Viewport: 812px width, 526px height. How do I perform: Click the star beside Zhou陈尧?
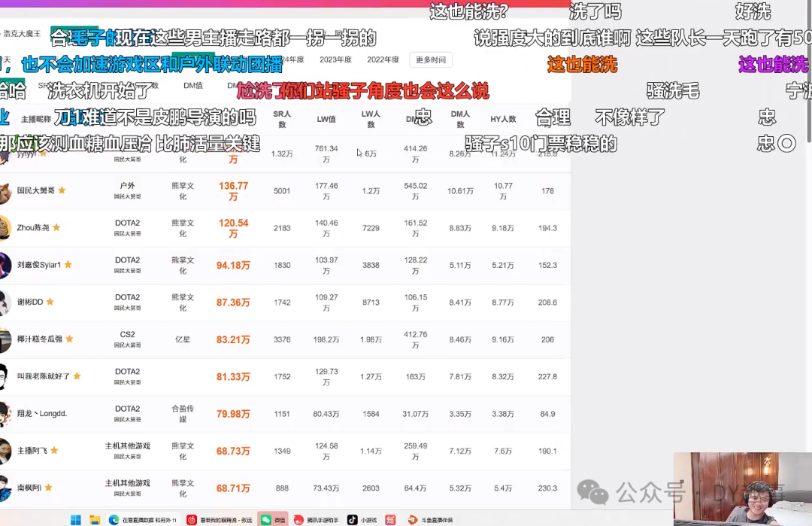pyautogui.click(x=57, y=227)
